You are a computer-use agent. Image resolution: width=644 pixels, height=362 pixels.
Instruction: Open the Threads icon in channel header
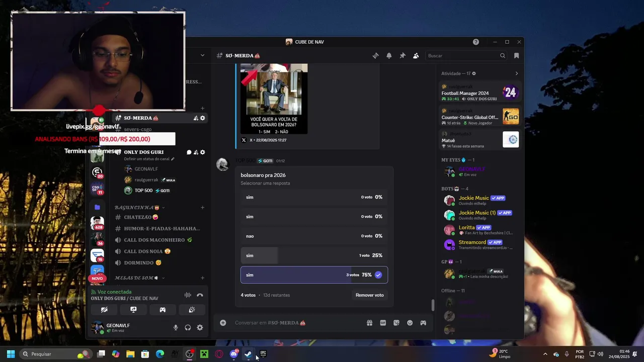375,56
